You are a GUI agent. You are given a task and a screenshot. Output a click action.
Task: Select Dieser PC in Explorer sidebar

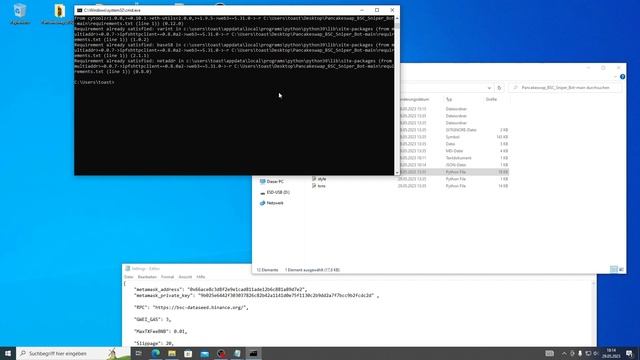(271, 181)
